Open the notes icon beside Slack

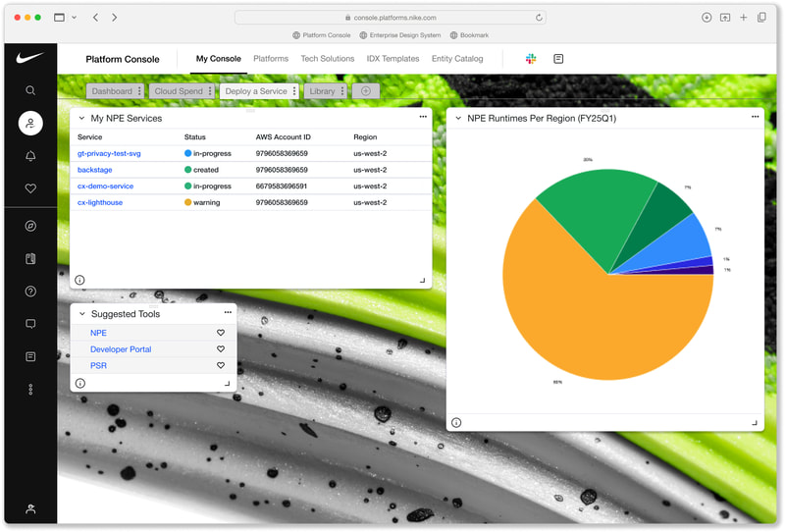click(x=558, y=59)
